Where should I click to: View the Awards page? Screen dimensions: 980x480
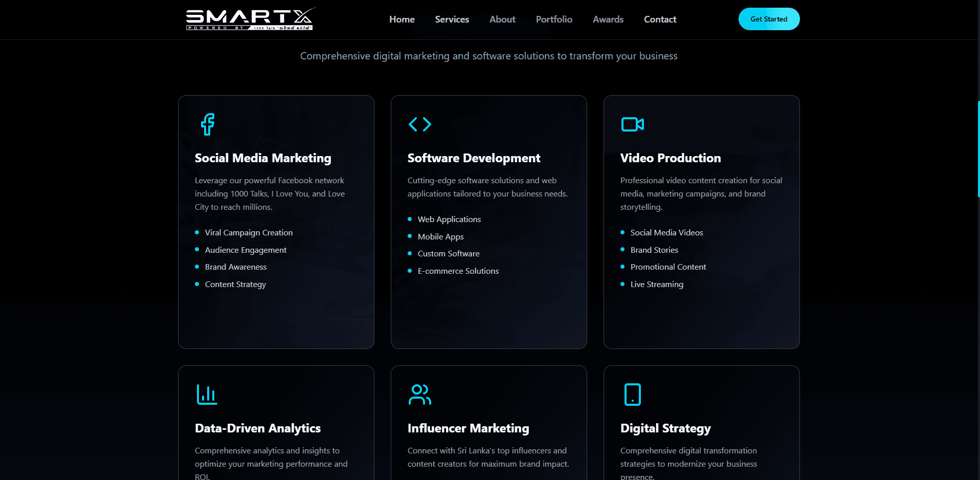click(608, 19)
